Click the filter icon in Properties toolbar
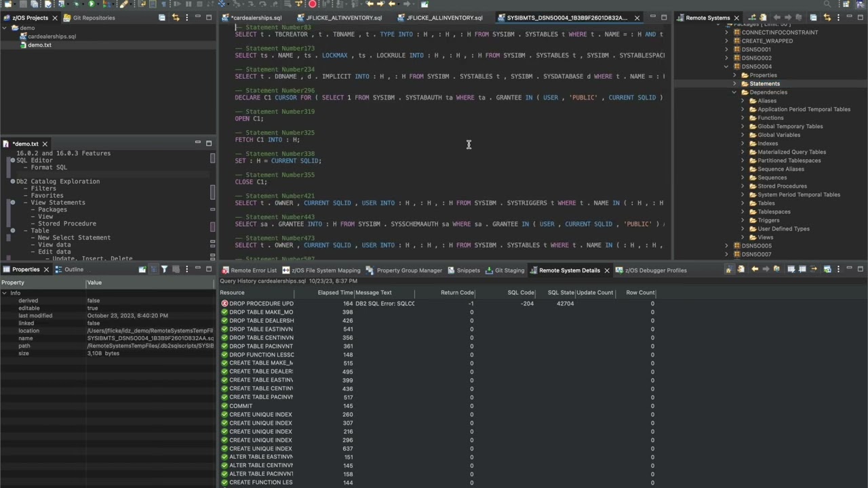The image size is (868, 488). [x=164, y=270]
